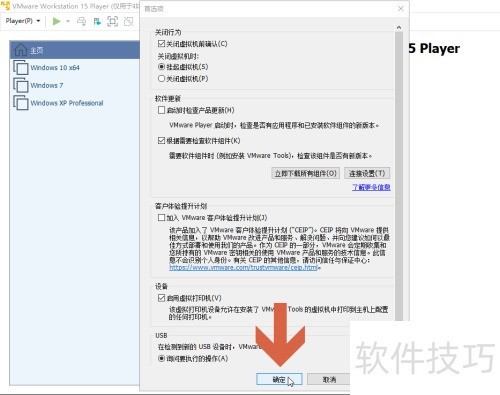500x395 pixels.
Task: Toggle 启用虚拟打印机(V) checkbox
Action: [x=161, y=298]
